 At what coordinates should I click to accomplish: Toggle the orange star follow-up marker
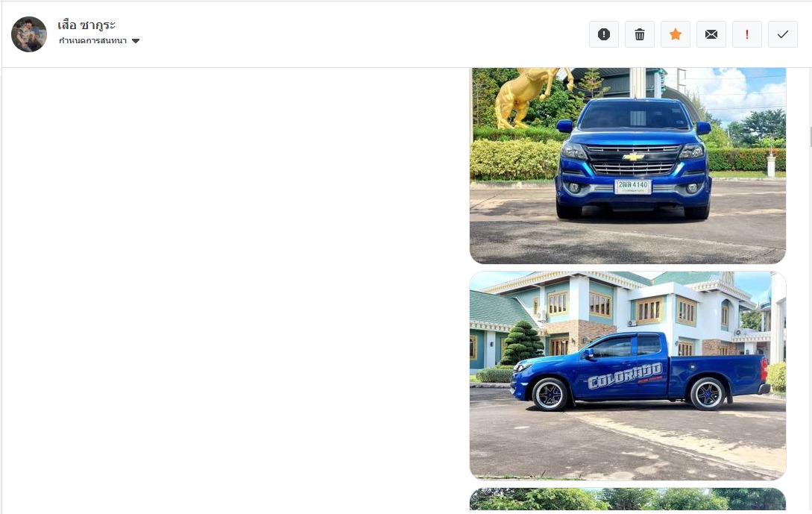pyautogui.click(x=676, y=34)
